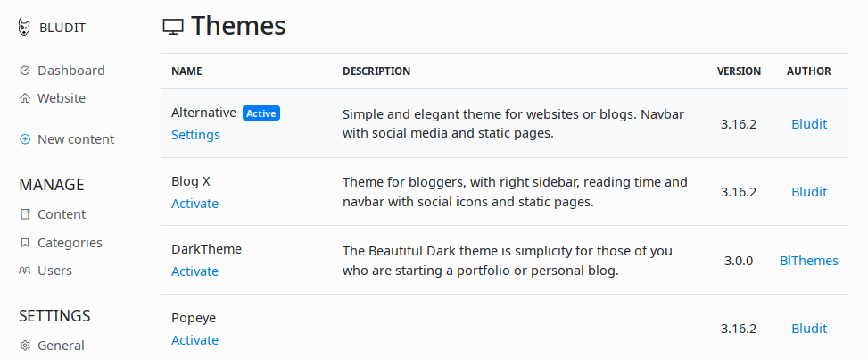Click the Active badge next to Alternative
The width and height of the screenshot is (868, 359).
[261, 113]
